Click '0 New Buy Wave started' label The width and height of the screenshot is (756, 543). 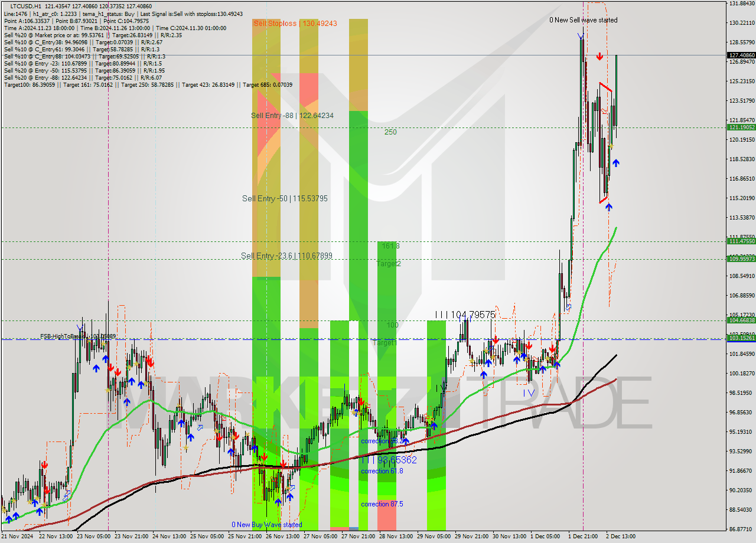pos(267,525)
